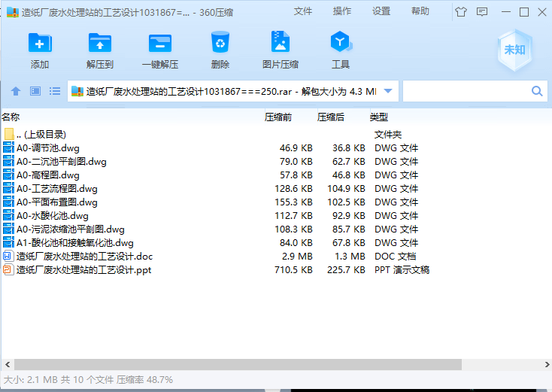The height and width of the screenshot is (392, 552).
Task: Select file A0-调节池.dwg
Action: point(277,148)
